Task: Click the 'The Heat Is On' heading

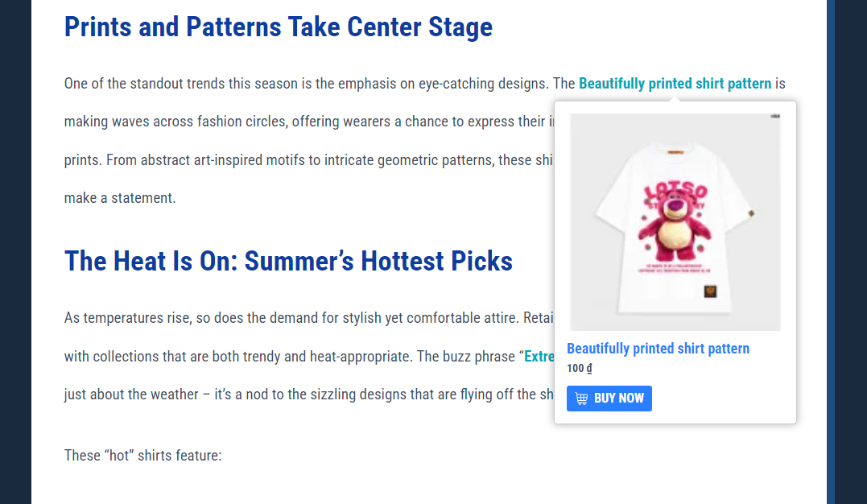Action: 288,261
